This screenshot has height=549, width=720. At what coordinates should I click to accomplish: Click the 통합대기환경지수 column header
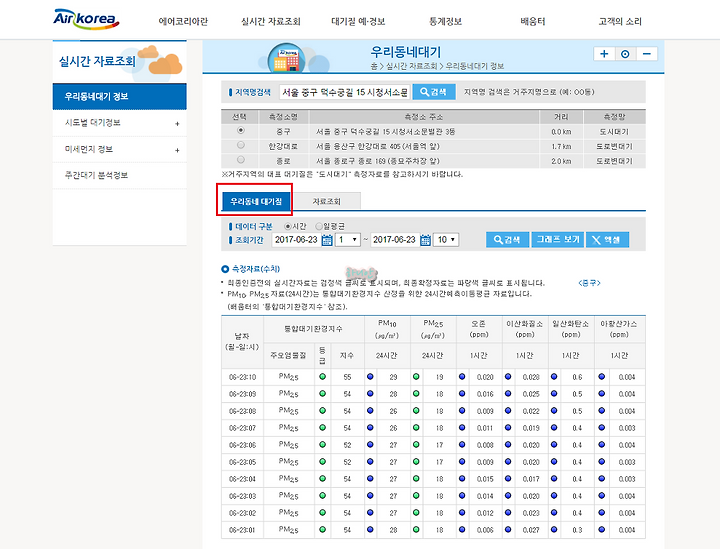click(x=314, y=329)
